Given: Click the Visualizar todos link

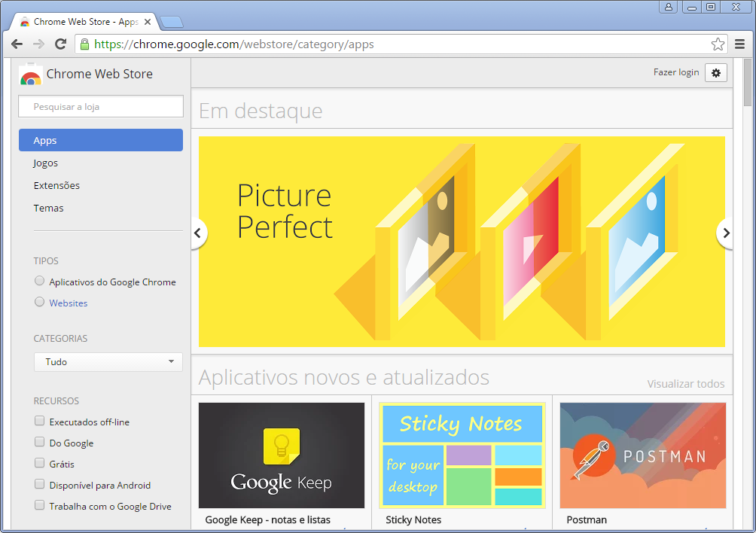Looking at the screenshot, I should (x=686, y=384).
